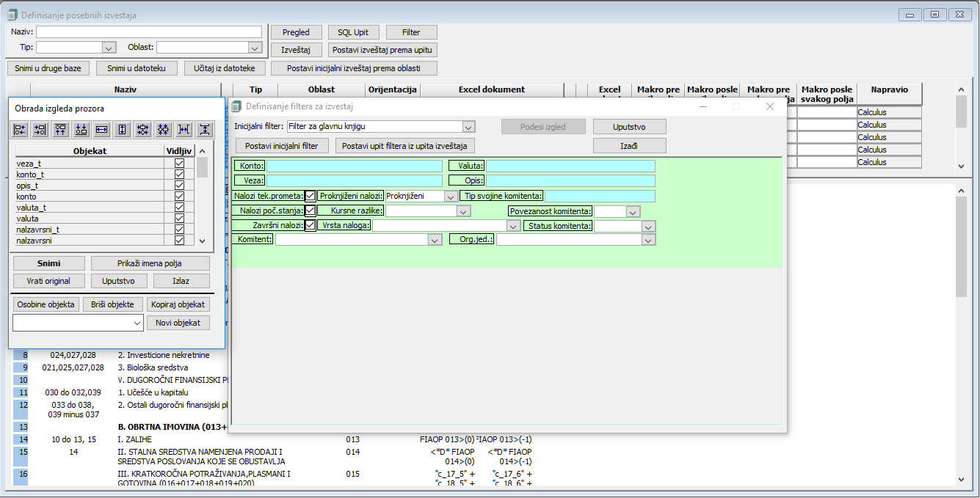Click the Tip column header
This screenshot has height=498, width=980.
255,89
